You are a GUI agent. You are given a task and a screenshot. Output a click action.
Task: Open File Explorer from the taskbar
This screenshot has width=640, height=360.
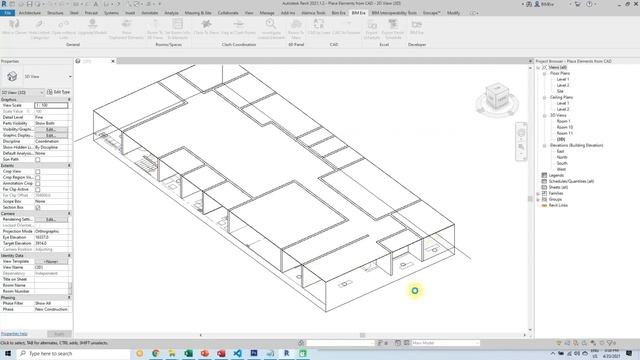tap(172, 353)
